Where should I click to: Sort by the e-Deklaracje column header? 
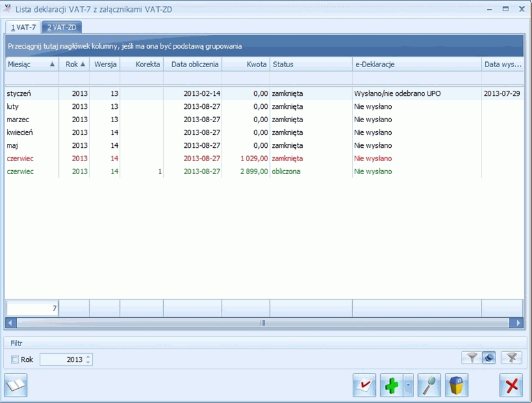point(417,64)
